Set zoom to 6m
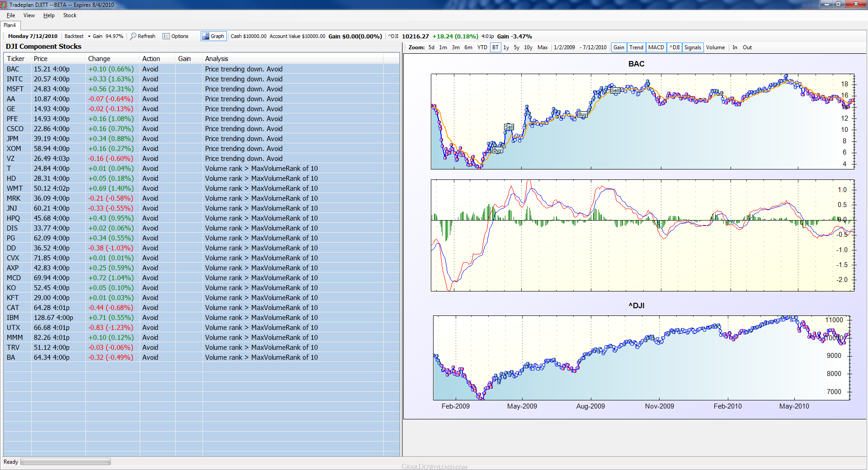The image size is (868, 470). pos(468,47)
